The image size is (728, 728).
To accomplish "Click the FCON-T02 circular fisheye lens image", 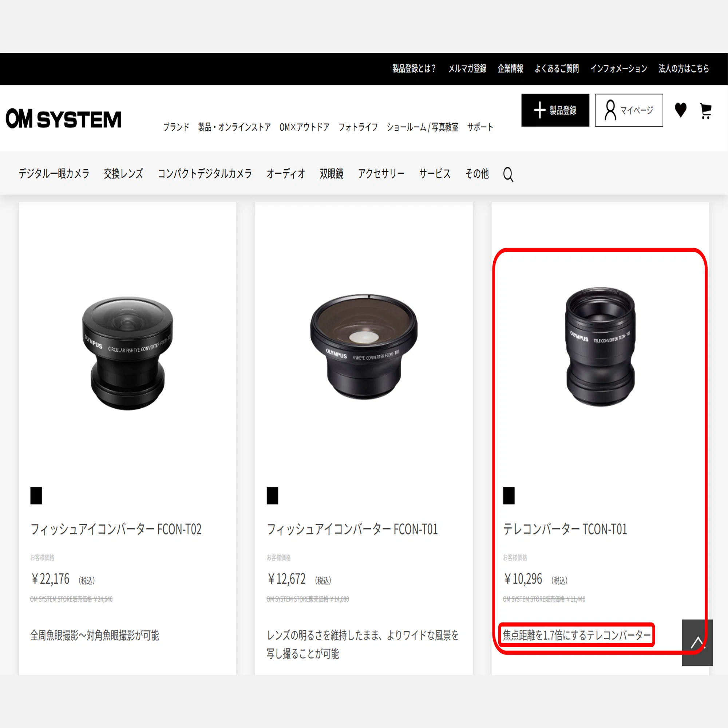I will pos(127,353).
